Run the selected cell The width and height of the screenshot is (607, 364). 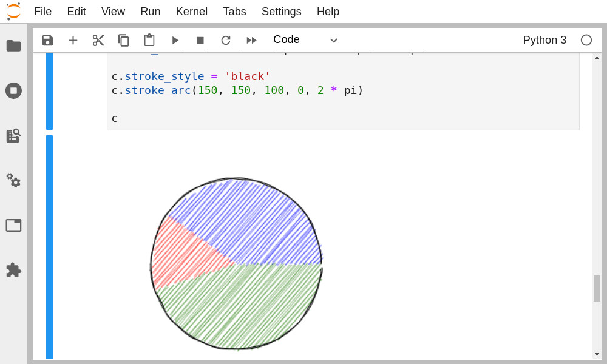click(x=175, y=40)
